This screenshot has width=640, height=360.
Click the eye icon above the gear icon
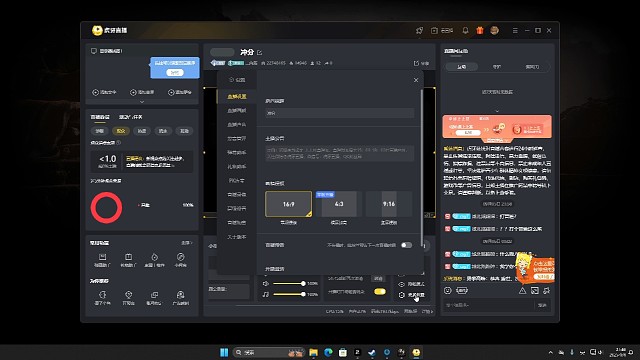(402, 284)
